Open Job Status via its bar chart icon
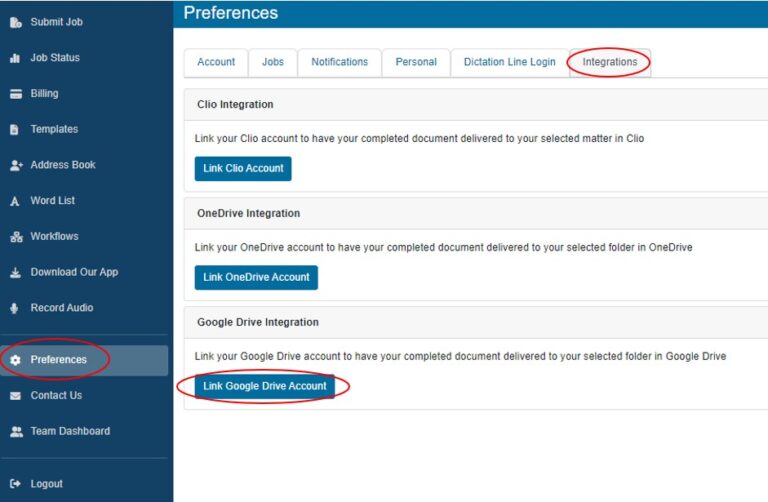Screen dimensions: 768x502 click(15, 58)
